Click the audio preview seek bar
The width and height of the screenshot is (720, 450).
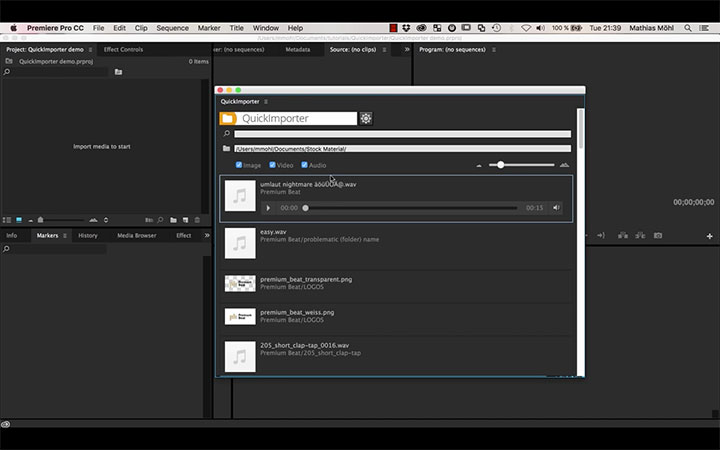pyautogui.click(x=411, y=208)
